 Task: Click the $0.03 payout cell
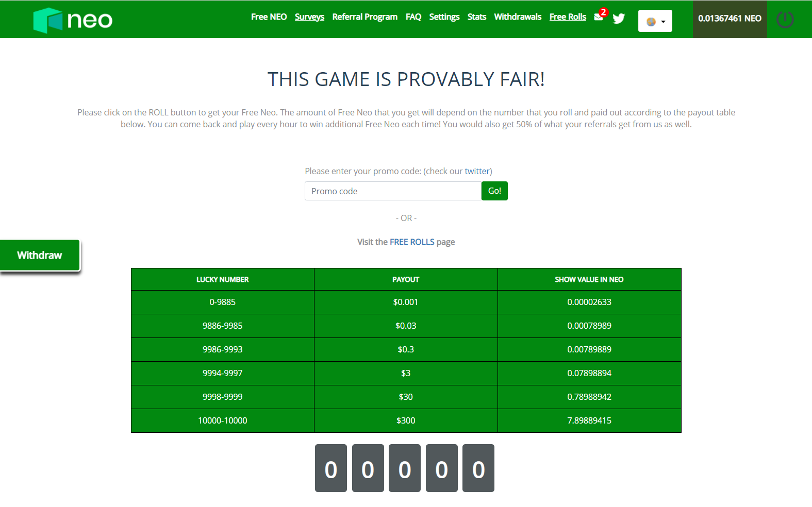(406, 326)
